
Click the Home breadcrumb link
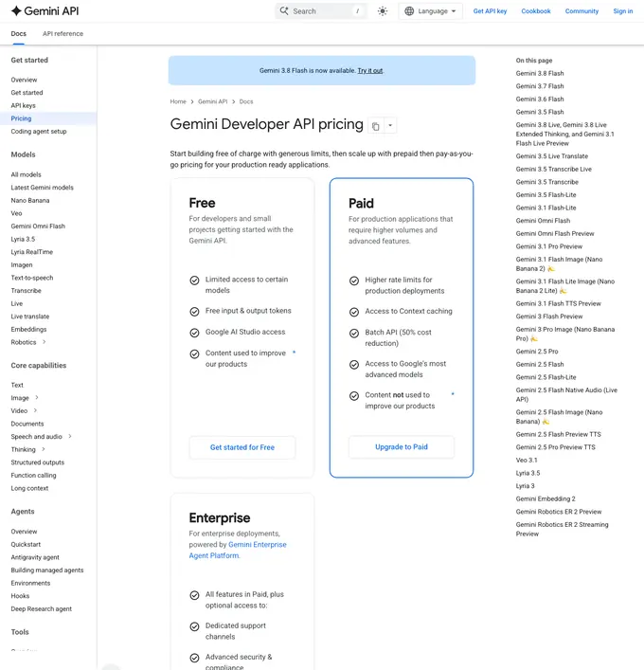point(178,101)
